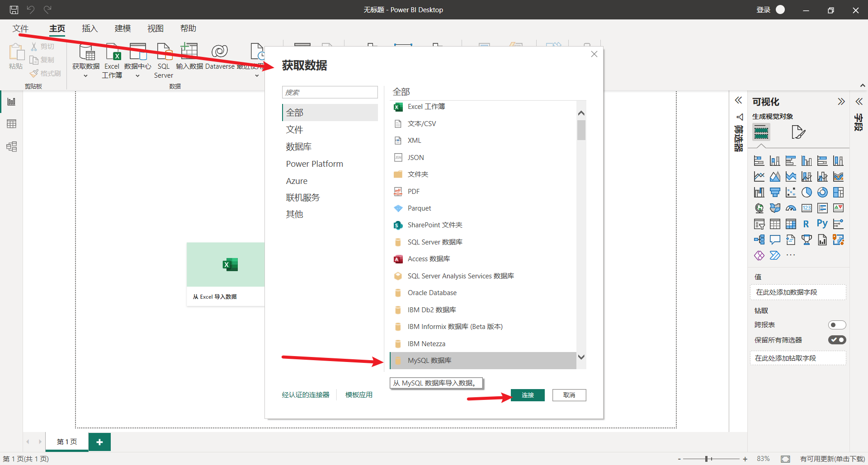Pick the card (123) visual
The height and width of the screenshot is (465, 868).
807,208
